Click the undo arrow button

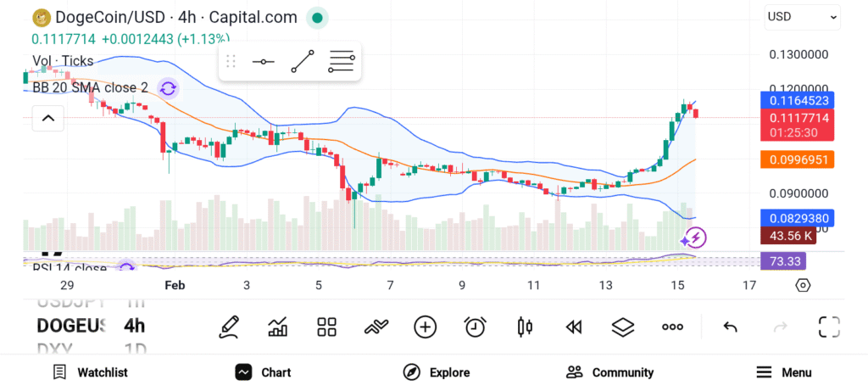pyautogui.click(x=730, y=327)
